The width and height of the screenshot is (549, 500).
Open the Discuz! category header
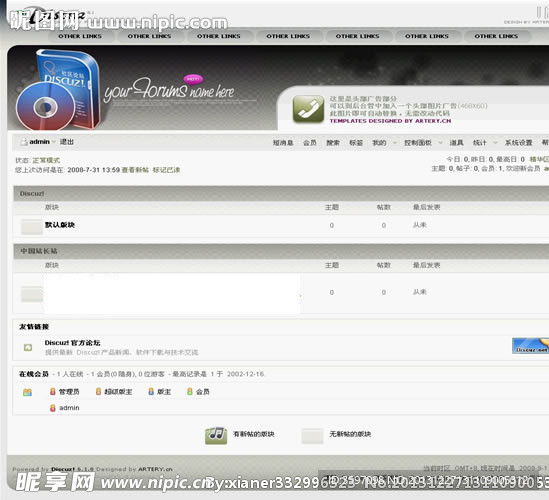[x=32, y=194]
